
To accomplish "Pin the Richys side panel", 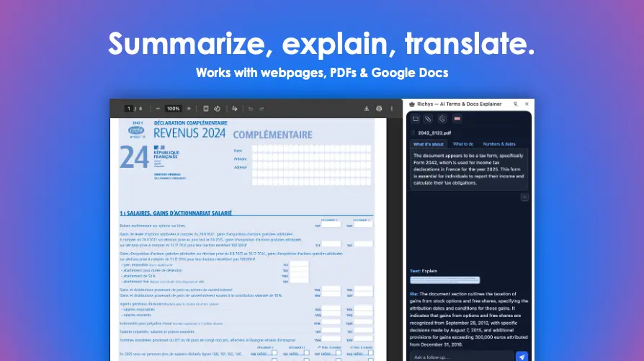I will coord(516,104).
